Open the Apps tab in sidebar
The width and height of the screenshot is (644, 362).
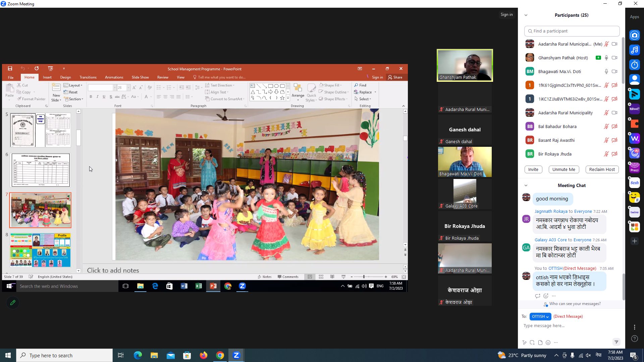click(634, 17)
